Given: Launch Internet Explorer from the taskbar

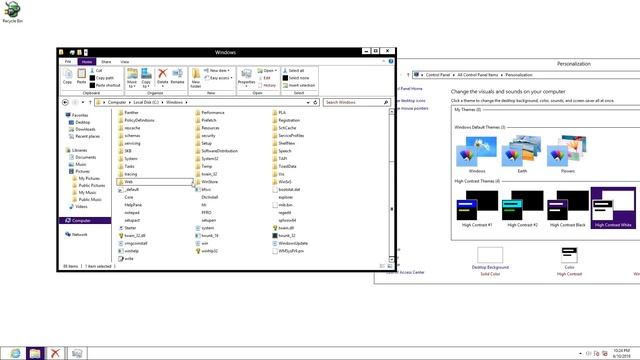Looking at the screenshot, I should [x=15, y=353].
